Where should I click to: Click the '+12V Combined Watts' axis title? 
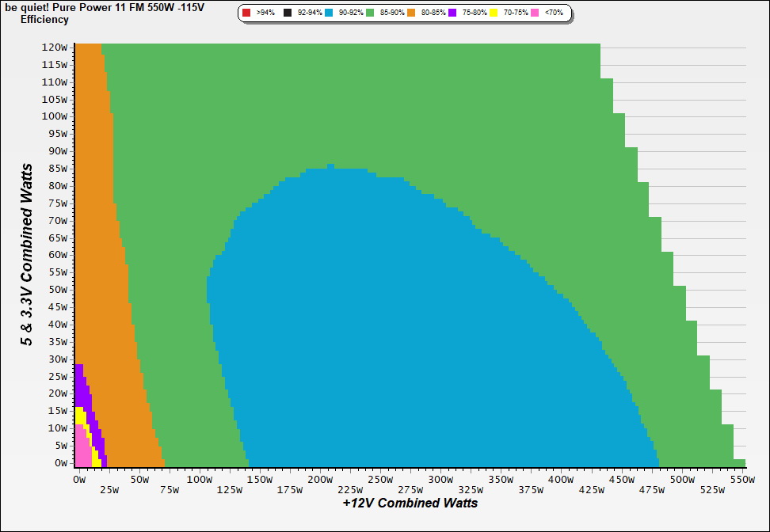(410, 503)
